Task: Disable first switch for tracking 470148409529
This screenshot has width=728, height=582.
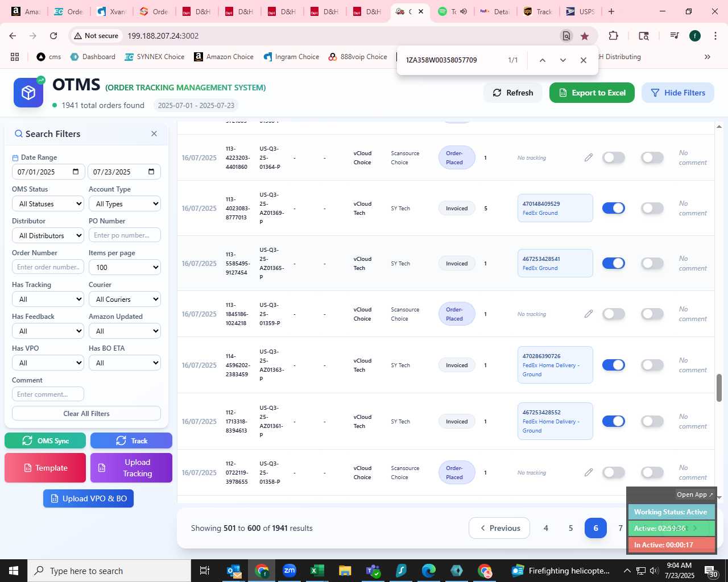Action: 614,208
